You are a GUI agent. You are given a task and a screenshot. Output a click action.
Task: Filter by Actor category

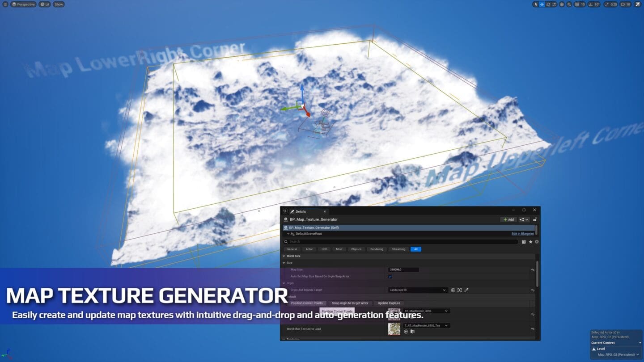point(309,249)
